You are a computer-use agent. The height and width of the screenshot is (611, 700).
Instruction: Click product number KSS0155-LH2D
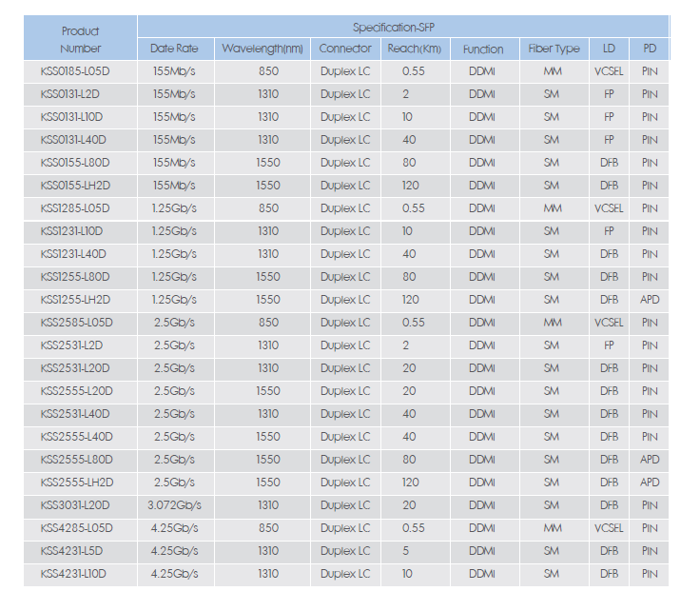(76, 186)
